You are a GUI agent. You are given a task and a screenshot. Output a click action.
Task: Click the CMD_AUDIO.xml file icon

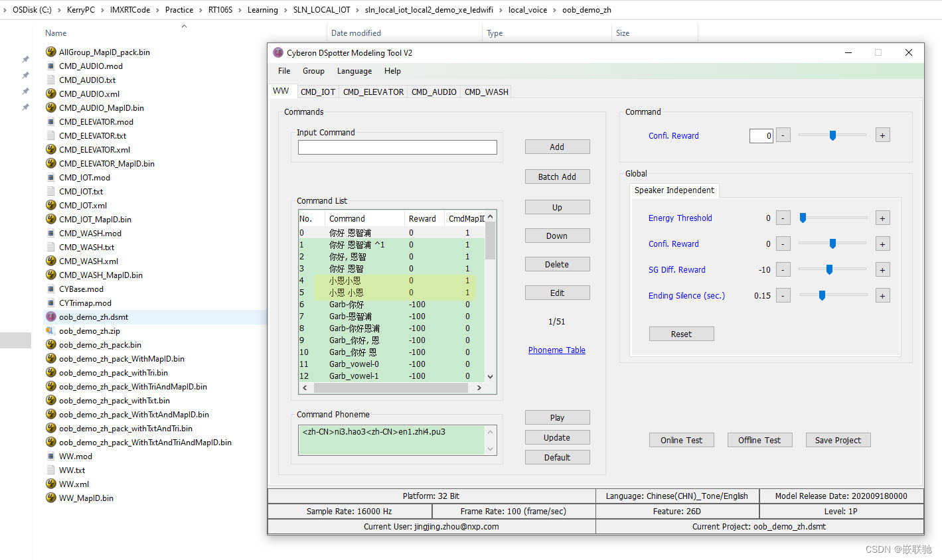[50, 94]
